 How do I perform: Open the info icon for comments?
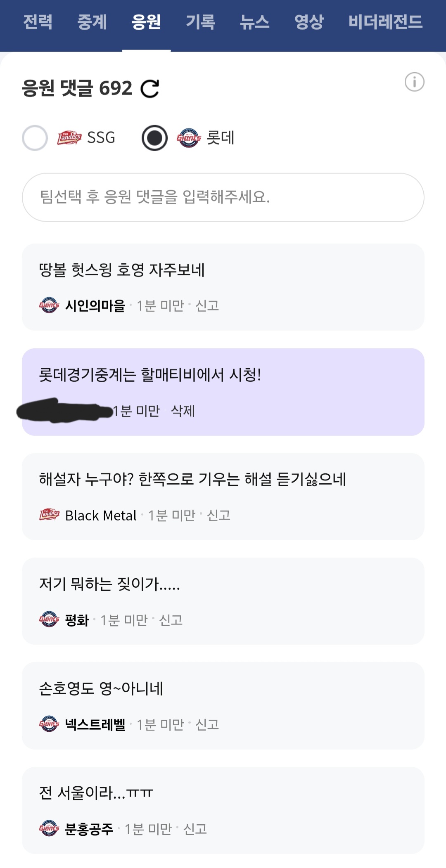[x=414, y=82]
